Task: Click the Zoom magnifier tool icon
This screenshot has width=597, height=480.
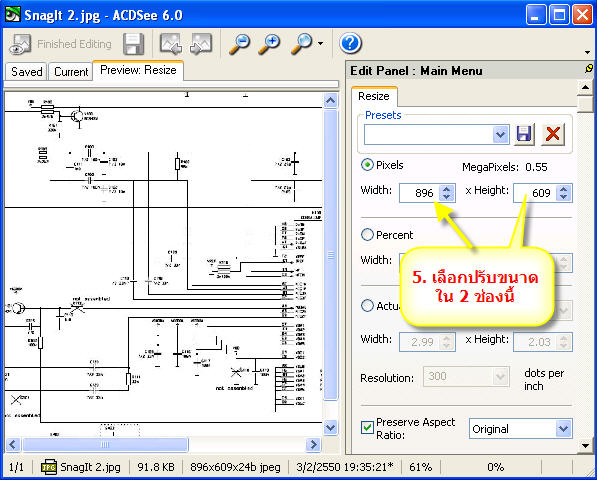Action: (302, 44)
